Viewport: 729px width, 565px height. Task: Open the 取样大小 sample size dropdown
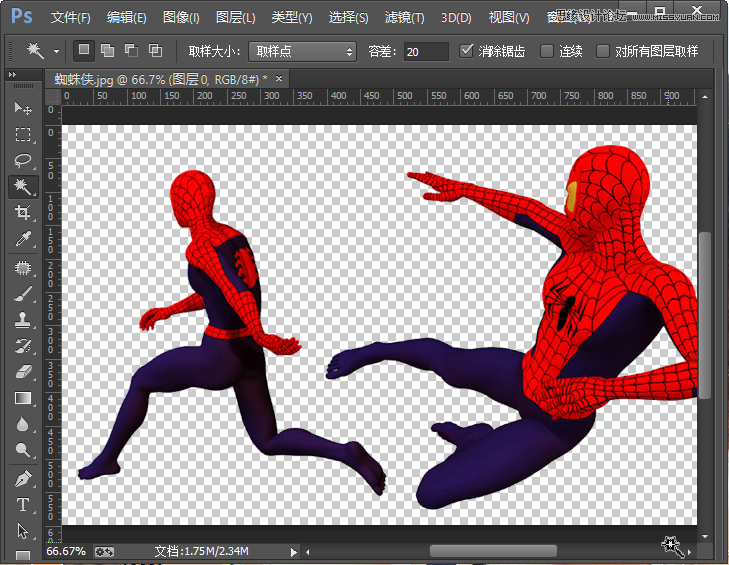click(x=302, y=51)
